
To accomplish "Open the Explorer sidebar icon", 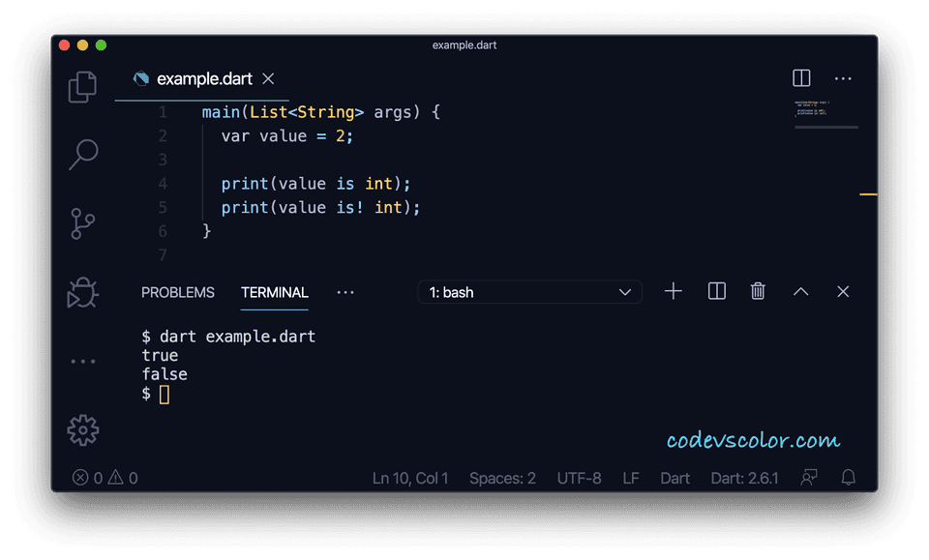I will 82,86.
